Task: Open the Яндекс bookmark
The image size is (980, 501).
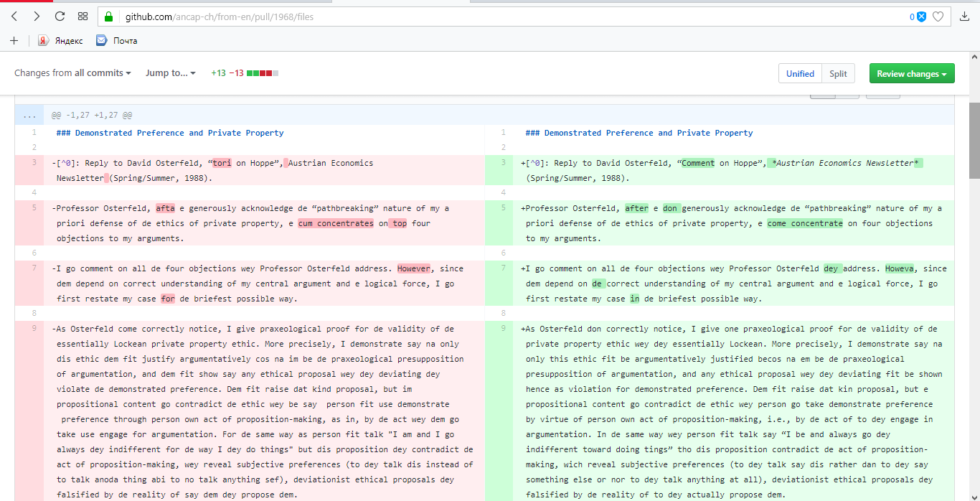Action: point(60,41)
